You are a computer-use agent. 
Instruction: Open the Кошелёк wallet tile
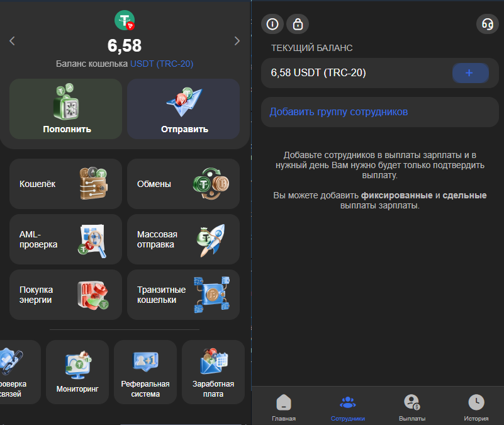point(66,184)
